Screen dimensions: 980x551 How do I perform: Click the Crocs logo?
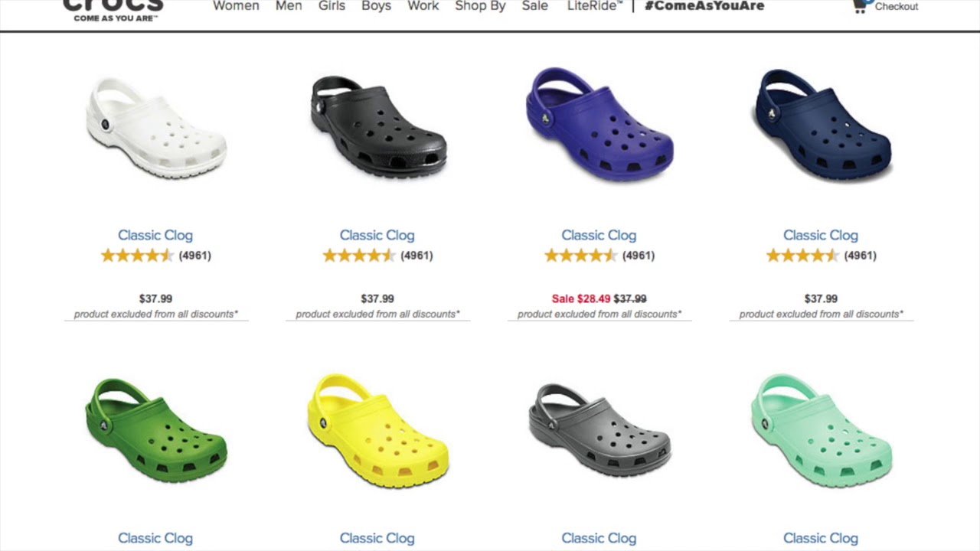[113, 9]
